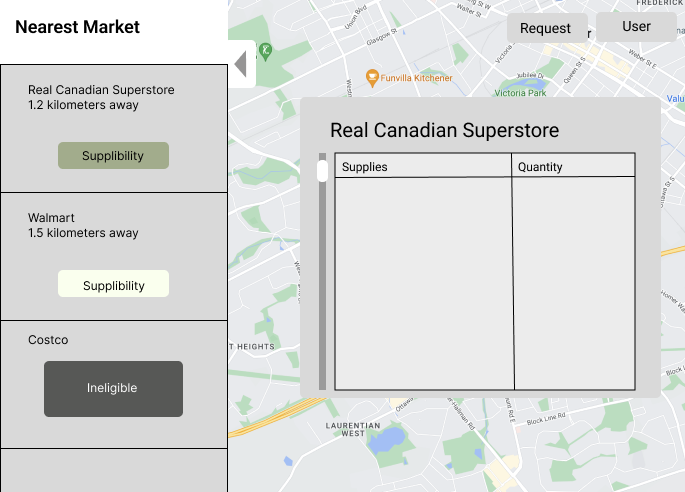Click the supplies panel scrollbar thumb
The image size is (685, 492).
point(322,171)
